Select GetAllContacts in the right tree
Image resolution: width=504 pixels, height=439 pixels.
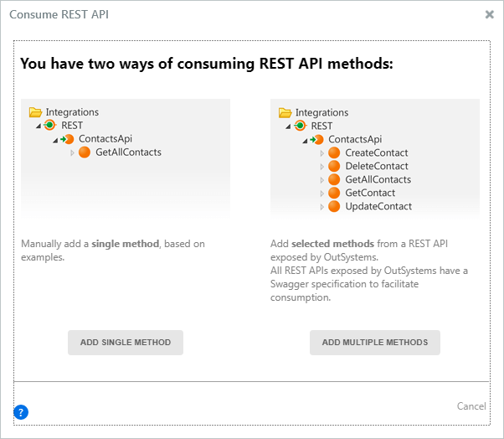(x=378, y=179)
